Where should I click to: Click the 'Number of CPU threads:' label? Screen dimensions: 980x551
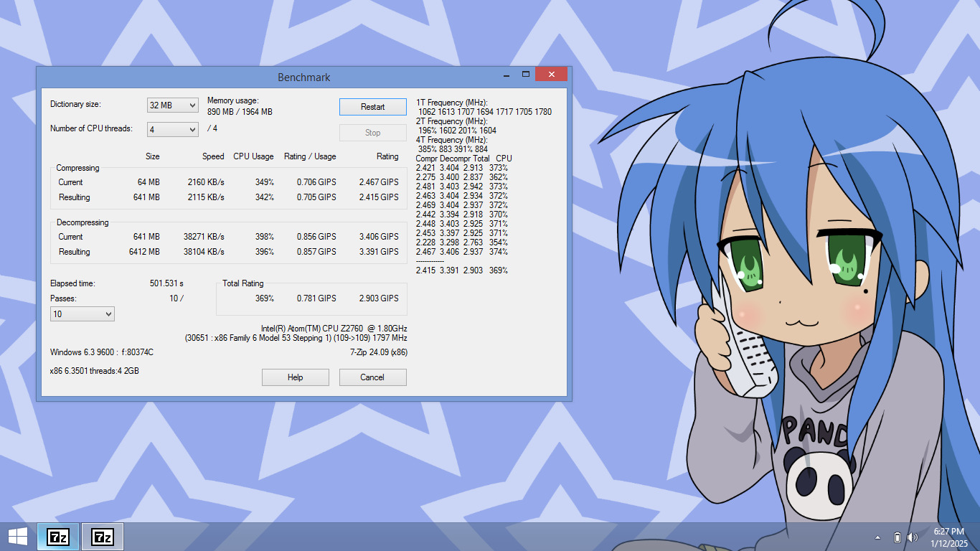coord(91,129)
